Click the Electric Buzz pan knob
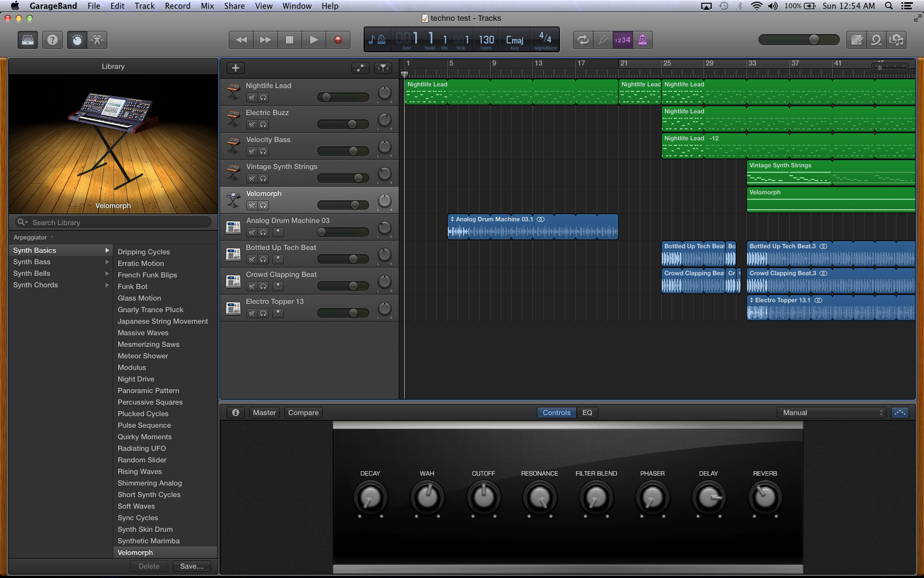The width and height of the screenshot is (924, 578). tap(384, 119)
